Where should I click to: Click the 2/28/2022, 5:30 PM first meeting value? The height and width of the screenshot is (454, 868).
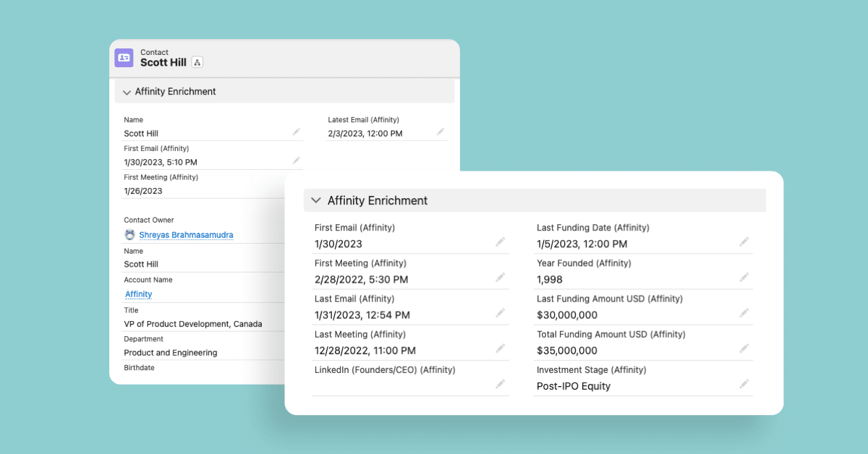[x=362, y=280]
